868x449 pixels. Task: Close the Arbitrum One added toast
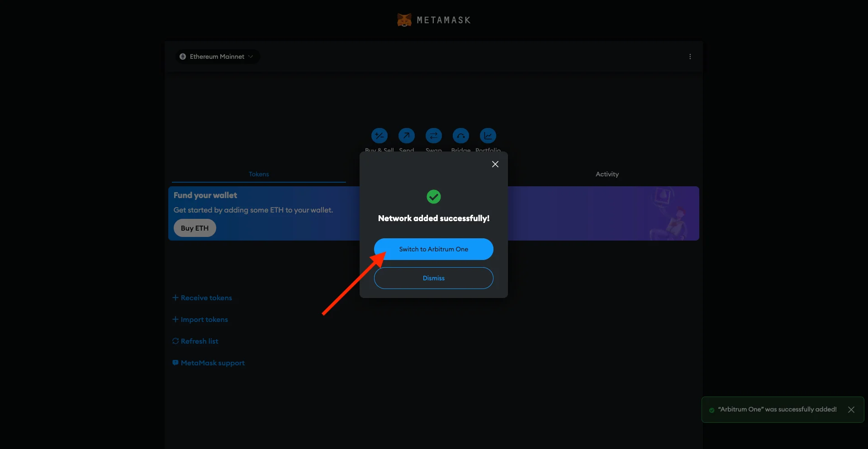point(851,410)
